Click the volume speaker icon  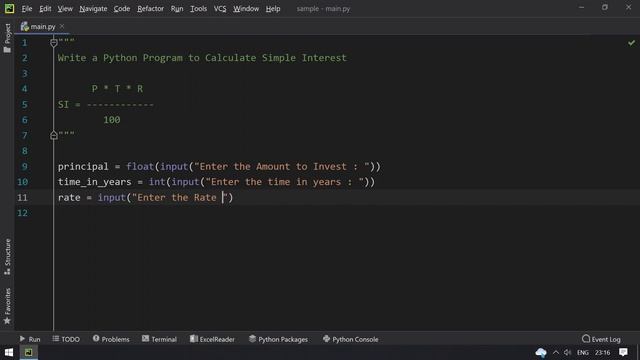pyautogui.click(x=567, y=353)
